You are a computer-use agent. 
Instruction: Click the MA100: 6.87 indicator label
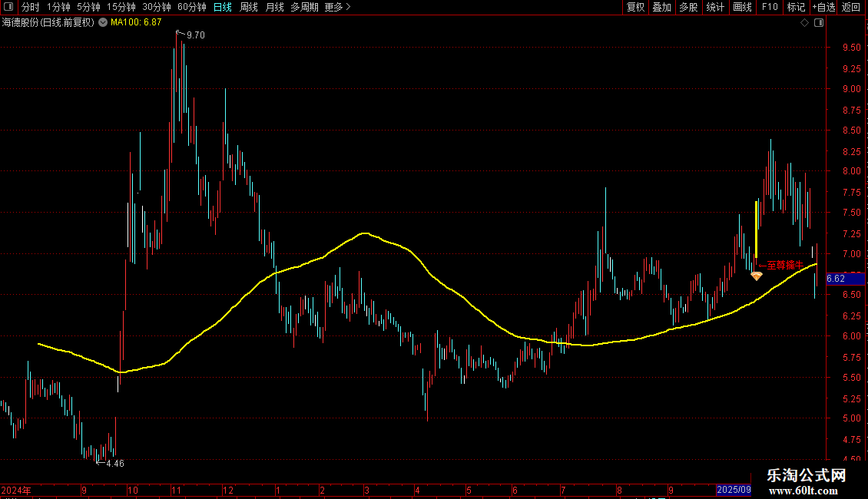point(136,22)
